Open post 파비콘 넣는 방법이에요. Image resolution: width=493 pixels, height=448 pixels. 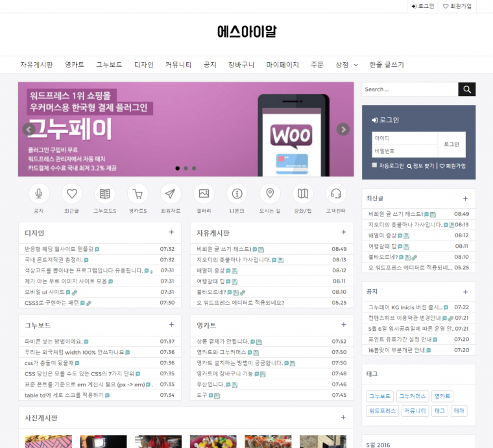pyautogui.click(x=53, y=342)
